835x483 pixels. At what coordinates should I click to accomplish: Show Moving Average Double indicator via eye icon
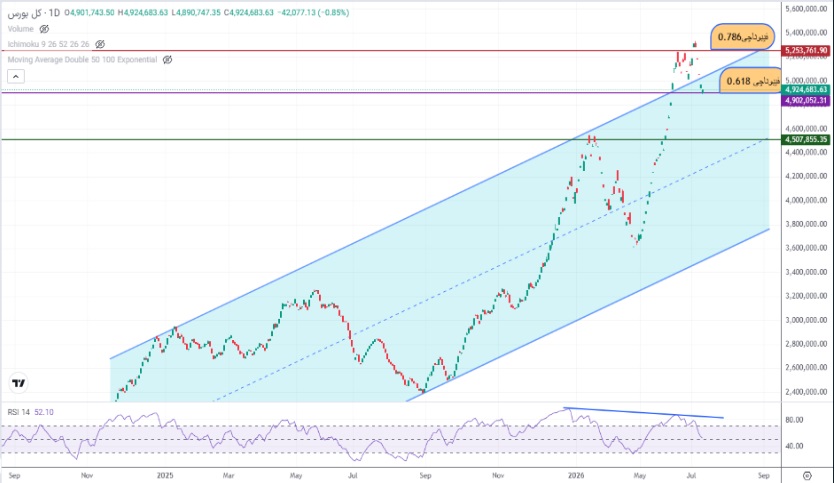167,60
